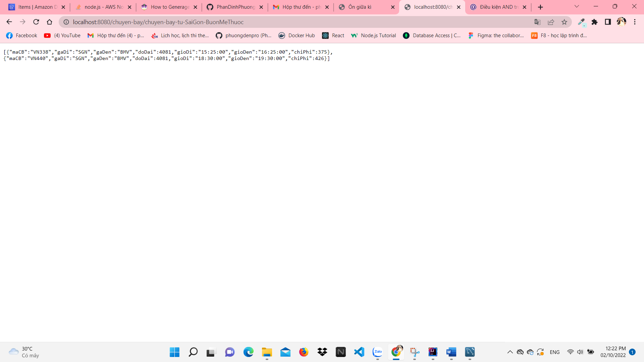Screen dimensions: 644x362
Task: Show hidden system tray icons
Action: (x=510, y=352)
